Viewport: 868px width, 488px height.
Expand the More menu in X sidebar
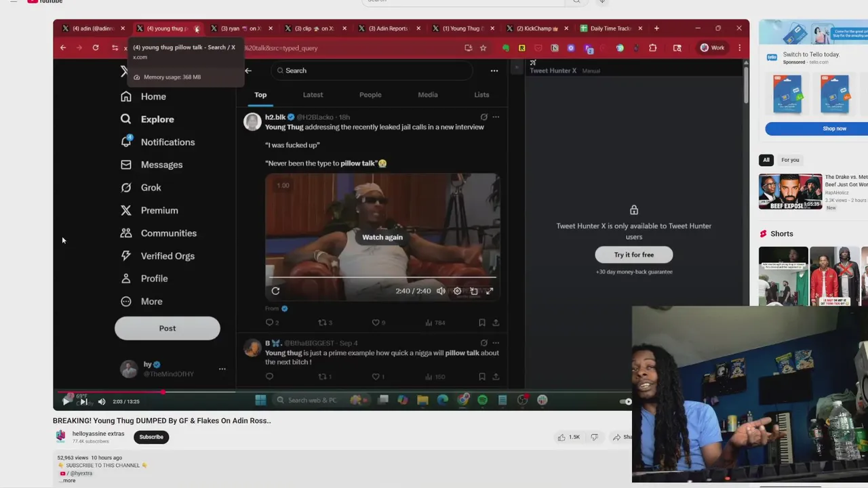142,302
